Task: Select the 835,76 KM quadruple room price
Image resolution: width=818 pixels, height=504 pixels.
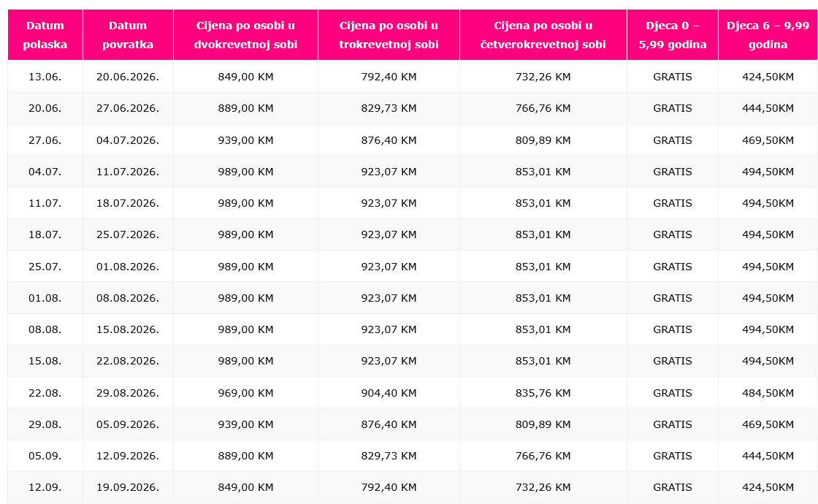Action: point(543,393)
